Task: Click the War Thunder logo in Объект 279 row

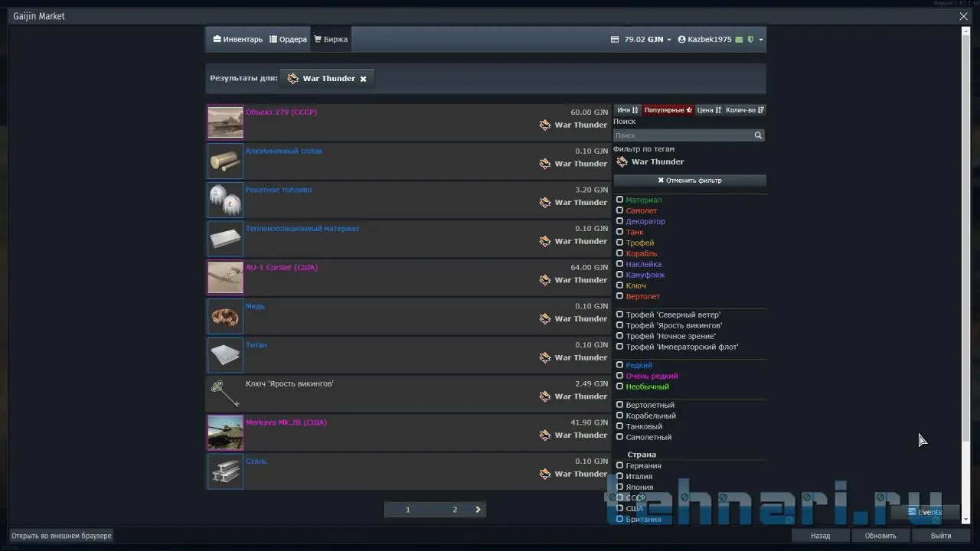Action: pyautogui.click(x=545, y=125)
